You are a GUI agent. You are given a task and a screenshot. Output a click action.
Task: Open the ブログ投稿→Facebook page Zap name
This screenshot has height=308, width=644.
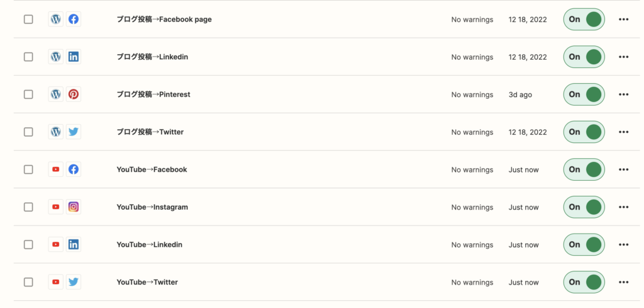click(164, 20)
